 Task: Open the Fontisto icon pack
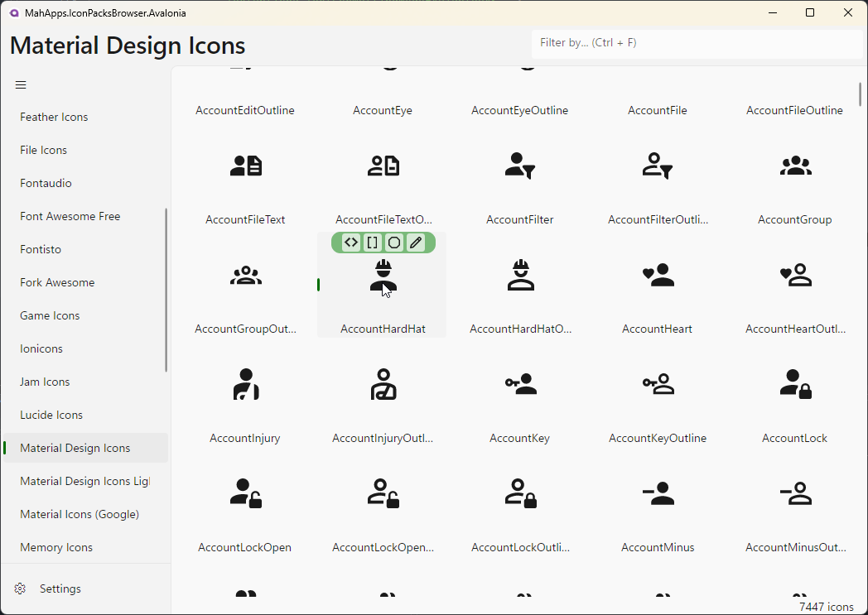pyautogui.click(x=86, y=249)
